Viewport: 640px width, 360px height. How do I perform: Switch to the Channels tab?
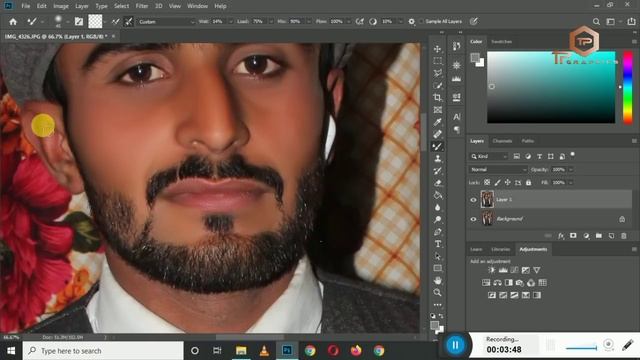[502, 141]
